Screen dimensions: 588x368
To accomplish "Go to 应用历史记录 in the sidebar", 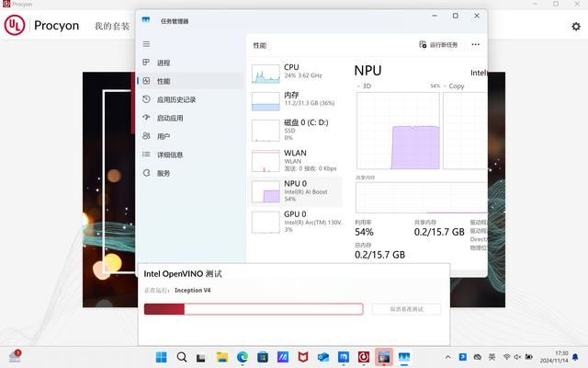I will pyautogui.click(x=175, y=99).
